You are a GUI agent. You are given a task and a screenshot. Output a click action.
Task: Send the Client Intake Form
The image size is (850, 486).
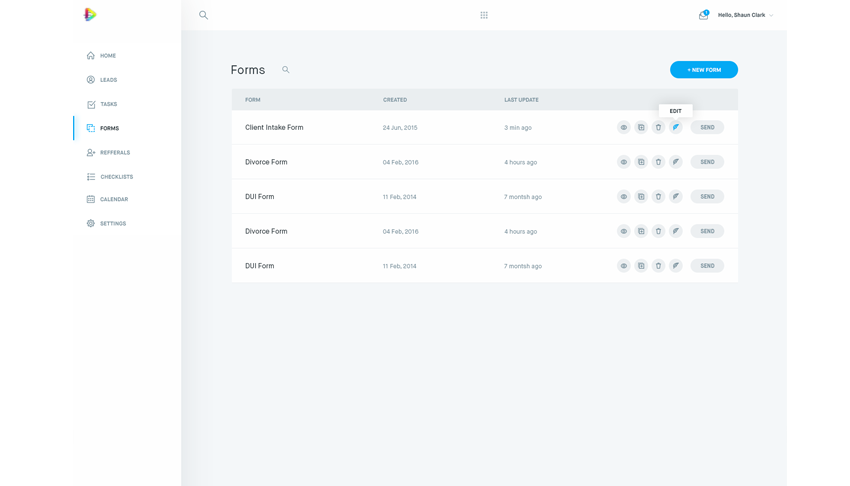(707, 127)
